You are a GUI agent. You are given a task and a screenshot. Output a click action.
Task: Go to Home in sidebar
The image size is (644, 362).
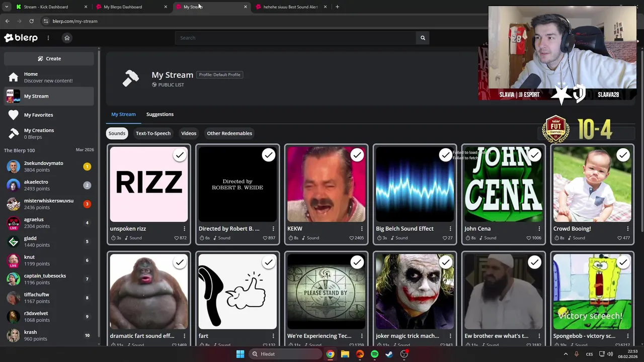point(49,77)
